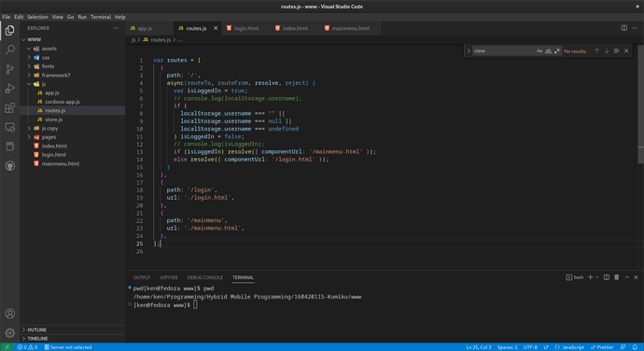
Task: Open the Search view in activity bar
Action: (10, 49)
